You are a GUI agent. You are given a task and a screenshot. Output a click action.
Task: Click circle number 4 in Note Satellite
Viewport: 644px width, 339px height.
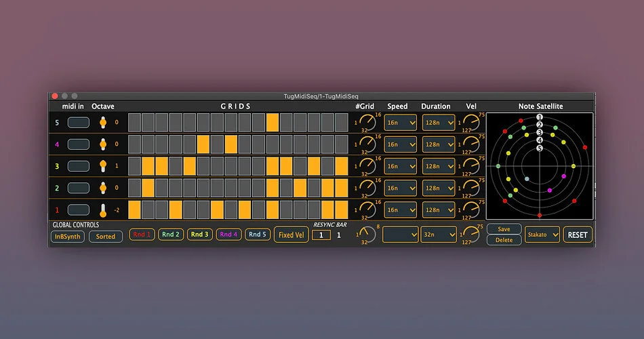pyautogui.click(x=540, y=140)
